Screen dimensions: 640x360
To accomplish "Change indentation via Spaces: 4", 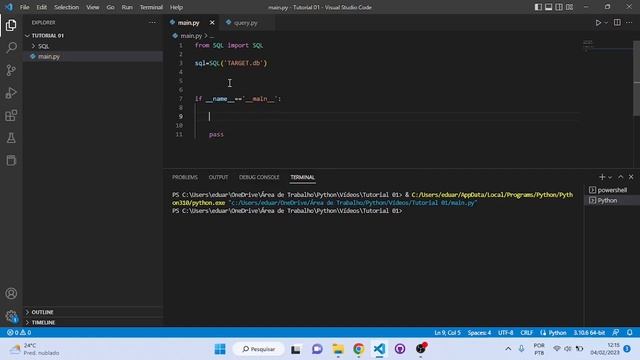I will [x=479, y=332].
